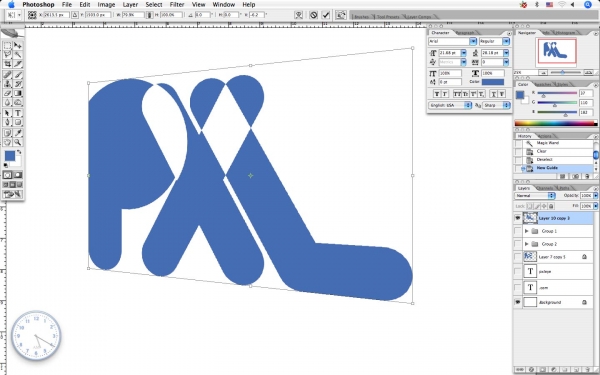Open the Select menu
The width and height of the screenshot is (600, 375).
pyautogui.click(x=154, y=5)
